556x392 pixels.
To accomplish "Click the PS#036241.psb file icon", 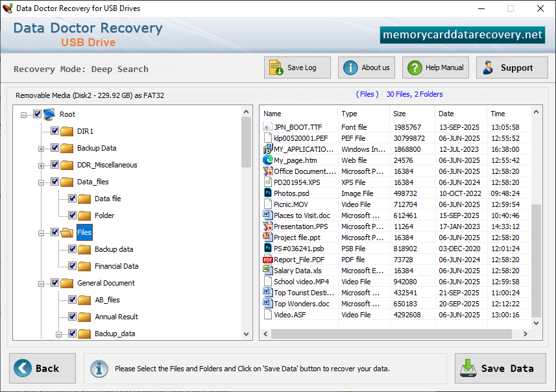I will pyautogui.click(x=267, y=248).
